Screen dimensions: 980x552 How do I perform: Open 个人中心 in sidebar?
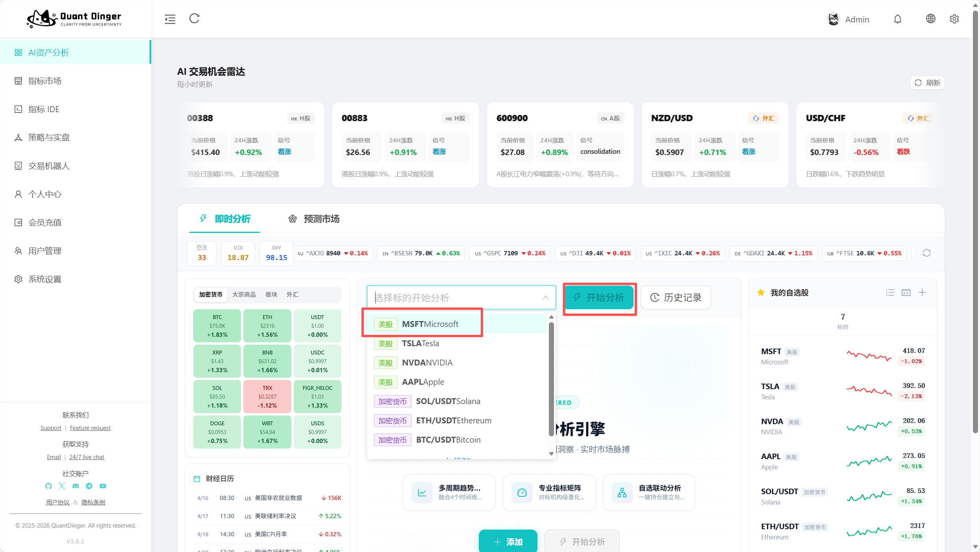(75, 194)
